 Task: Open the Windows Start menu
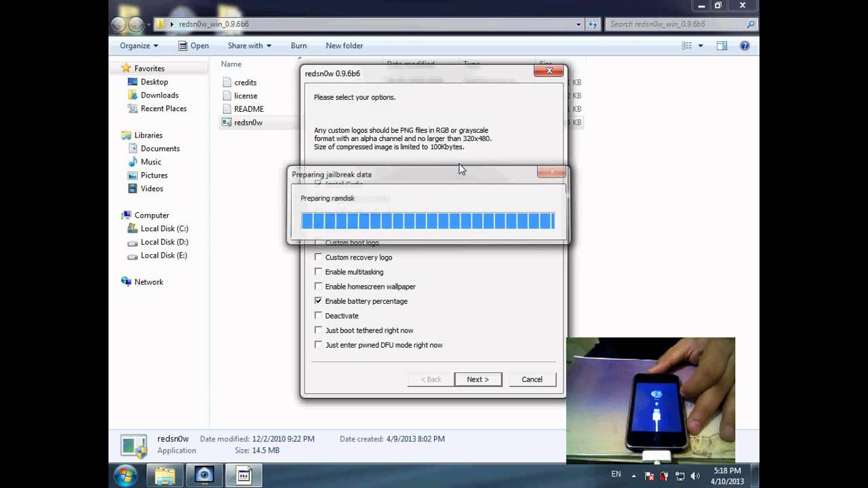[126, 475]
